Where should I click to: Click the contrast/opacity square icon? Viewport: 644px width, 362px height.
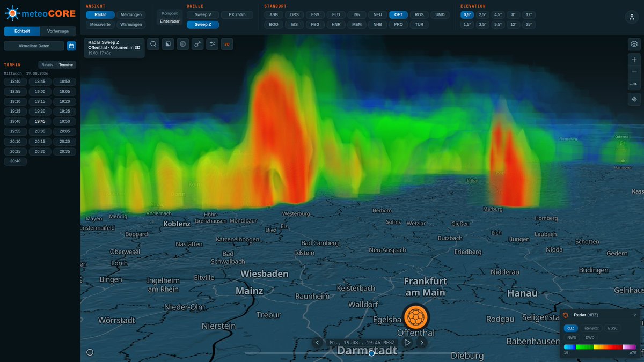[x=168, y=44]
